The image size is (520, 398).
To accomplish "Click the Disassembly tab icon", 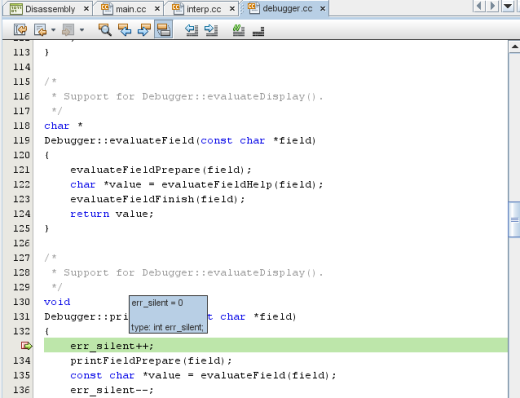I will tap(16, 9).
